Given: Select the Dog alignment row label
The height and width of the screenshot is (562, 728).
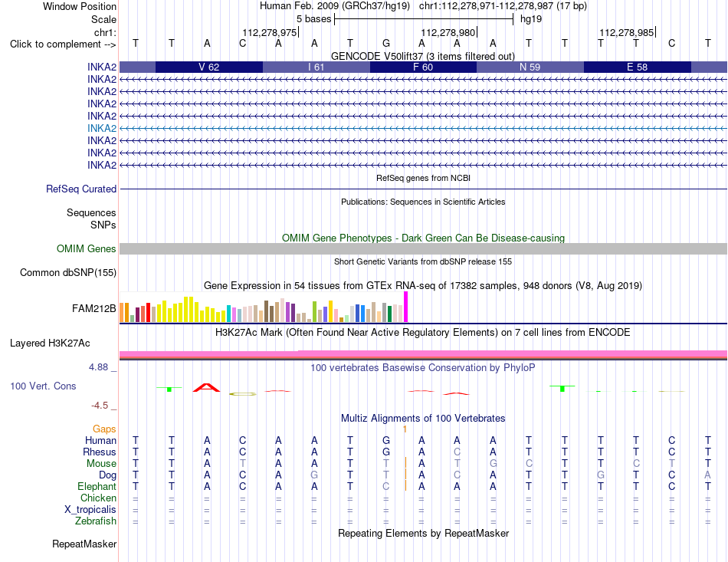Looking at the screenshot, I should [107, 475].
